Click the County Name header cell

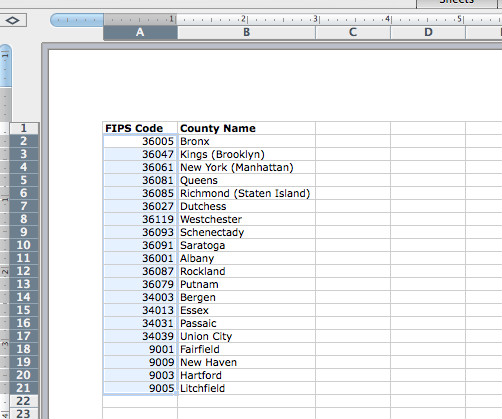click(246, 128)
